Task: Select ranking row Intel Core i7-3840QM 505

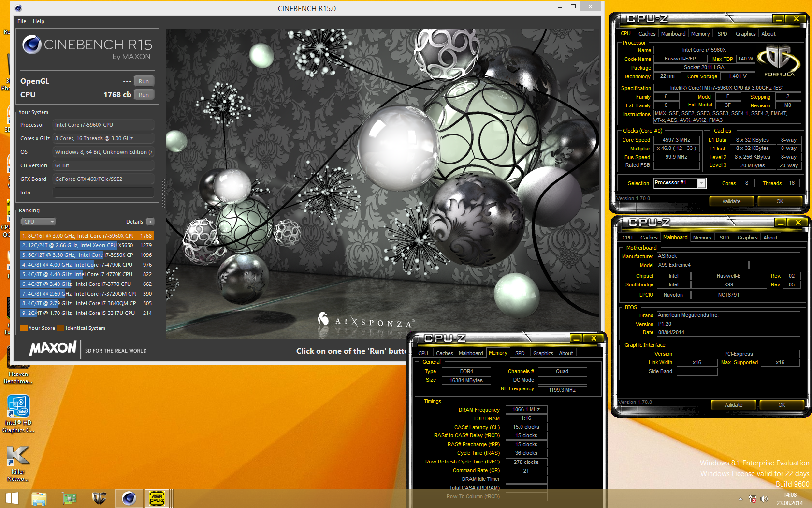Action: click(x=87, y=303)
